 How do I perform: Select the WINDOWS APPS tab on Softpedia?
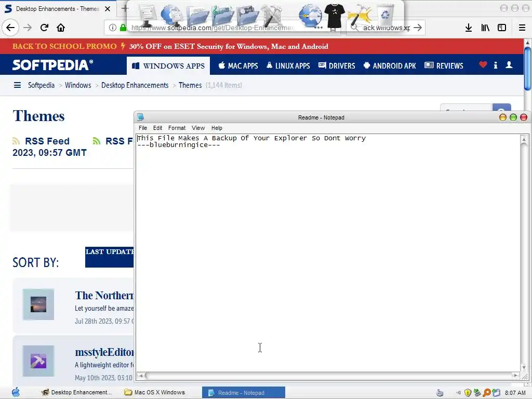pos(168,65)
